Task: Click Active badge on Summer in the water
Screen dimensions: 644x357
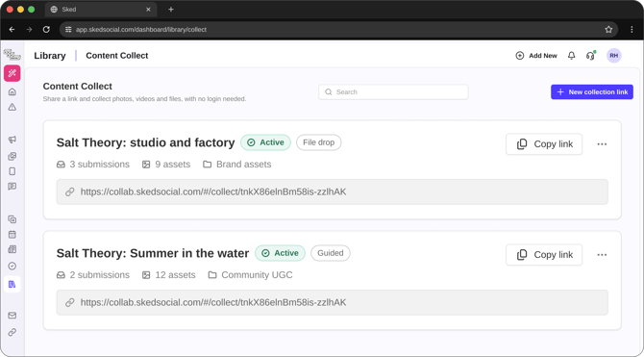Action: click(x=280, y=253)
